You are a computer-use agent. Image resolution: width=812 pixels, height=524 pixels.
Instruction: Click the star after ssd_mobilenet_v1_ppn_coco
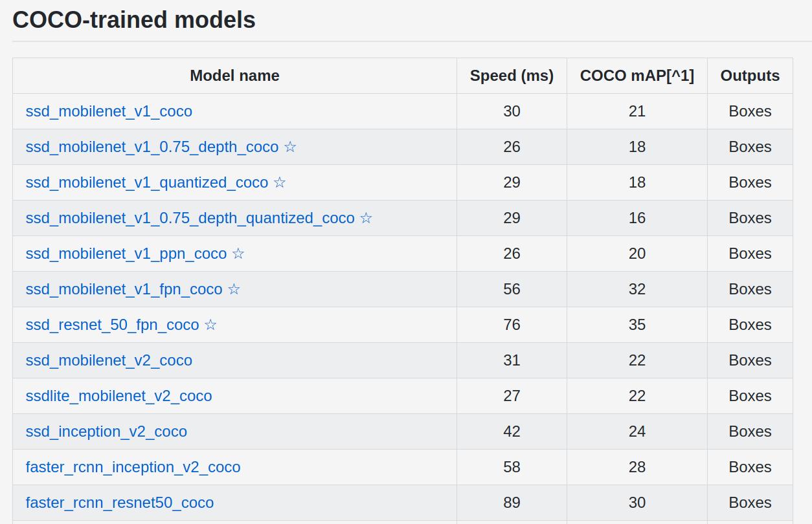click(x=238, y=254)
